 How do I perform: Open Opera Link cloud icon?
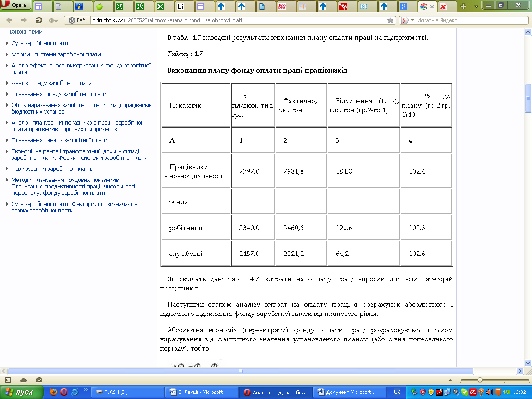(x=24, y=380)
